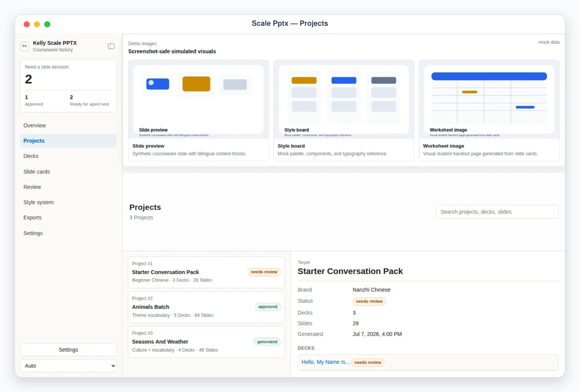The height and width of the screenshot is (392, 580).
Task: Open the Auto theme dropdown
Action: click(68, 366)
